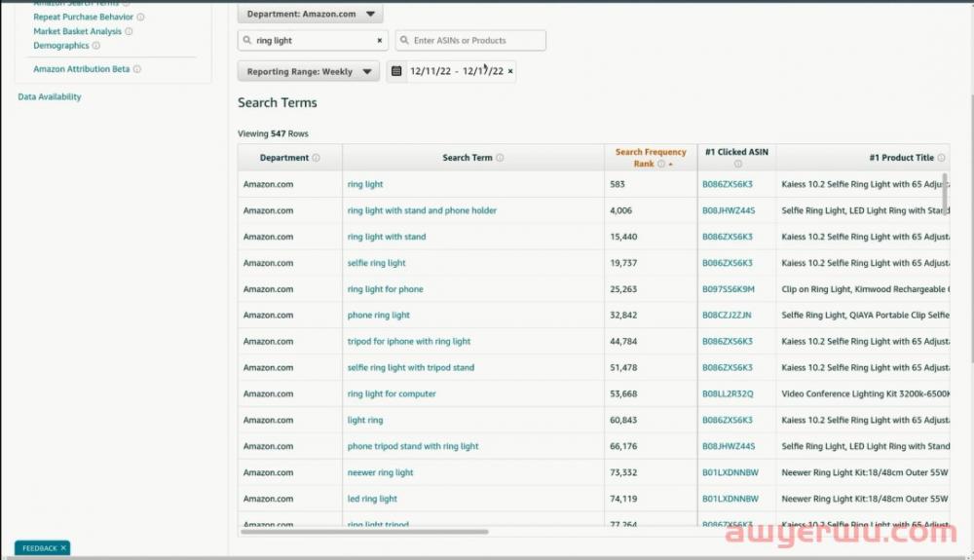The height and width of the screenshot is (560, 974).
Task: Click info icon in Search Term column header
Action: pyautogui.click(x=500, y=158)
